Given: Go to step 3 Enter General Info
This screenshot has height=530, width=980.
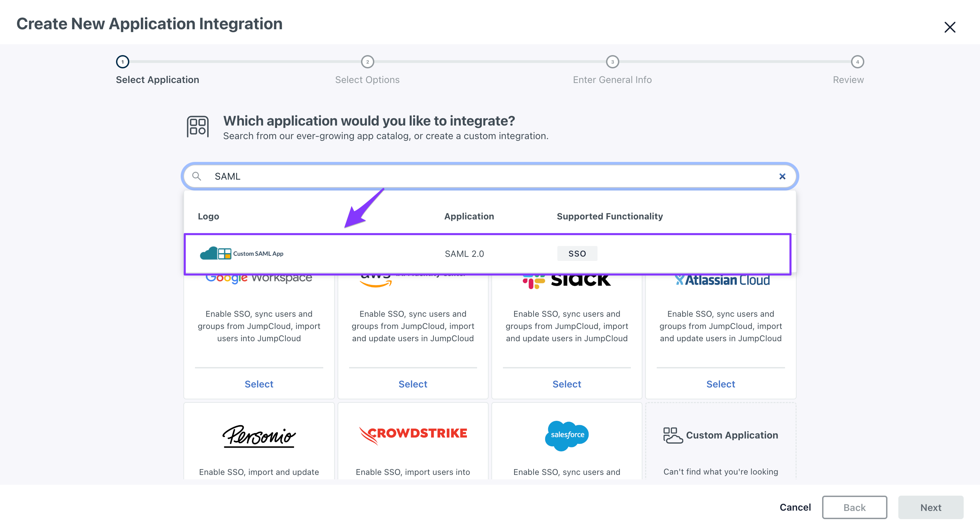Looking at the screenshot, I should [612, 62].
